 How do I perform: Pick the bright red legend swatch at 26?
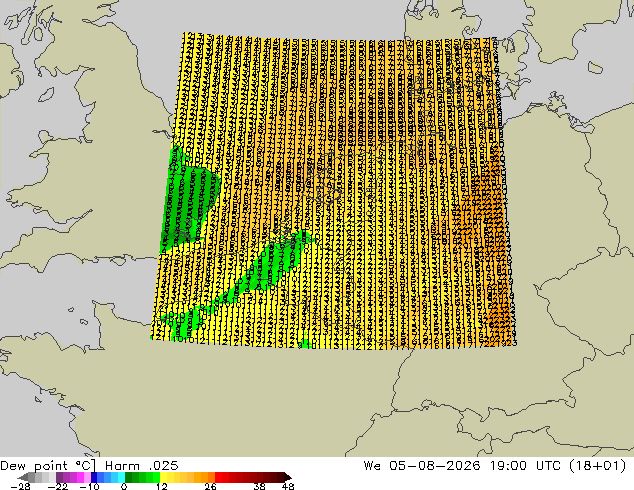click(218, 477)
